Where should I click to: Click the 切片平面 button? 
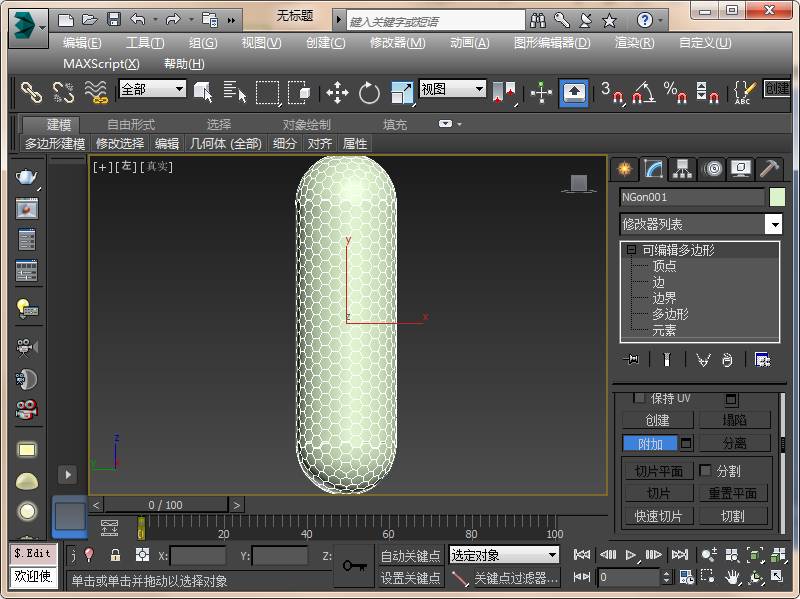pyautogui.click(x=659, y=471)
